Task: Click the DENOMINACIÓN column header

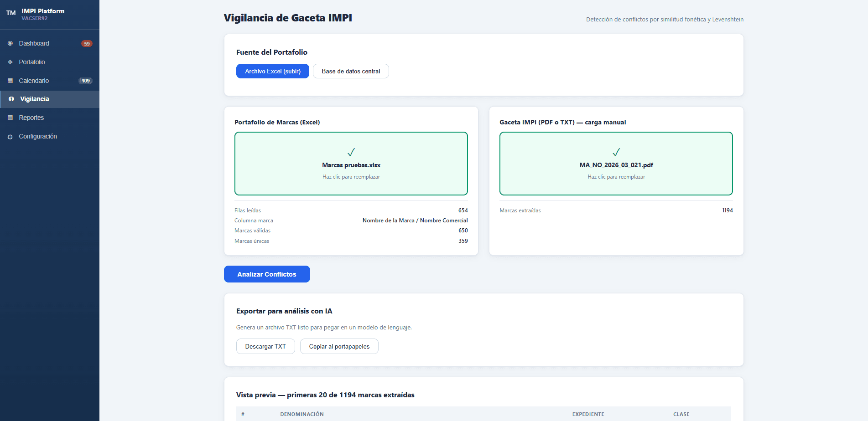Action: (x=302, y=414)
